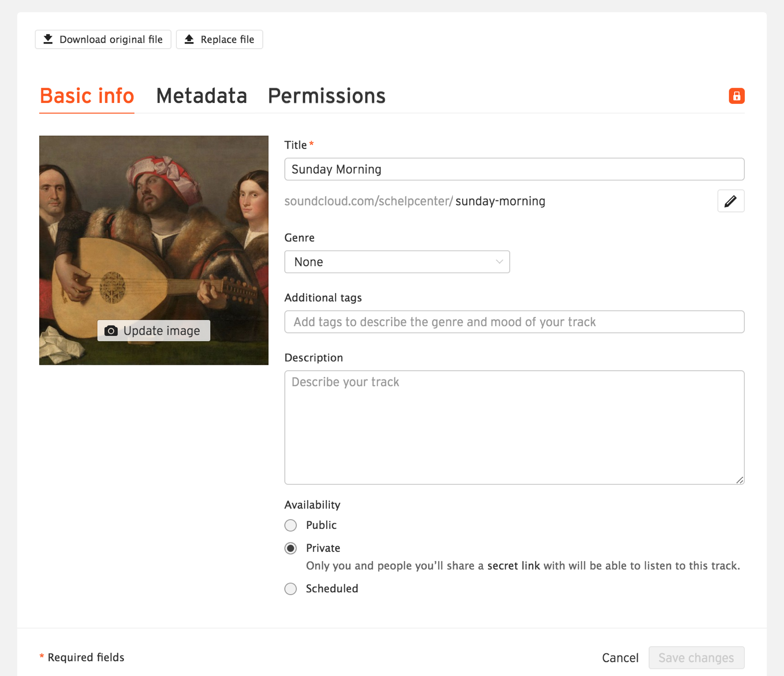Click the track artwork painting thumbnail

(154, 250)
